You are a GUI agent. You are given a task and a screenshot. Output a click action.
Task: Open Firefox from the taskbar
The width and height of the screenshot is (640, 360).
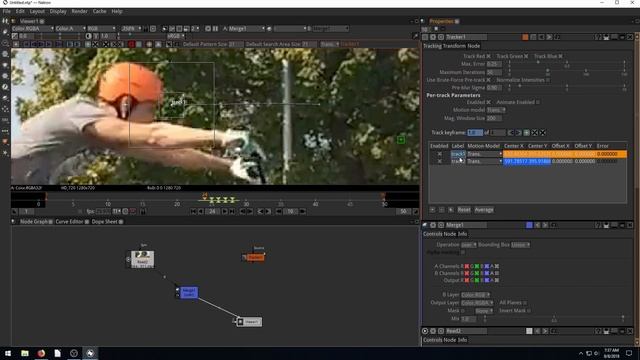(x=41, y=353)
